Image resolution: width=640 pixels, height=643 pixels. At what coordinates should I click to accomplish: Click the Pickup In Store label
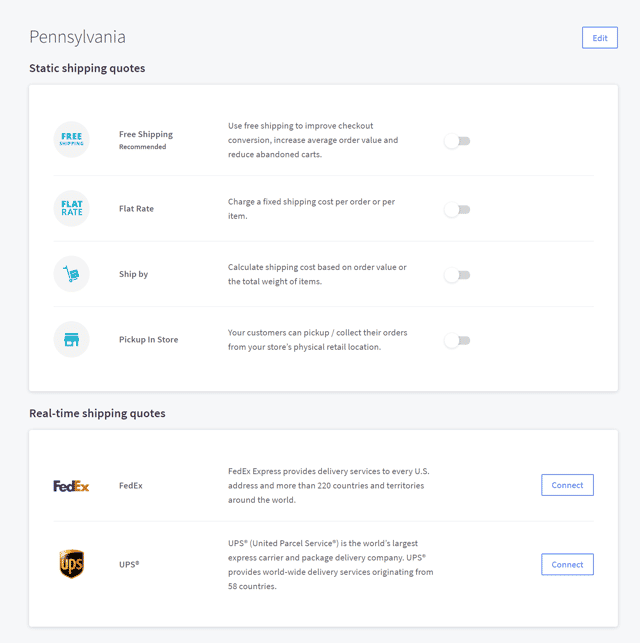[x=148, y=340]
